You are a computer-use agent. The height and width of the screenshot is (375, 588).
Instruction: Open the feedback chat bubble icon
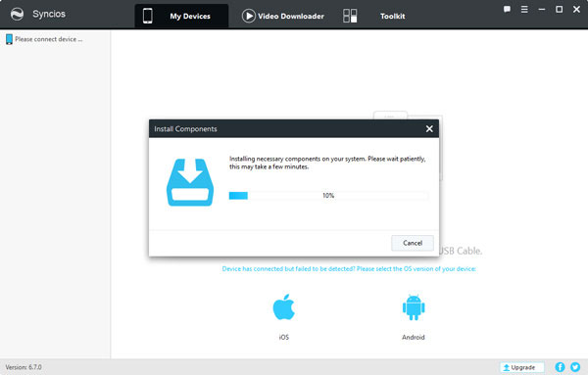coord(507,9)
